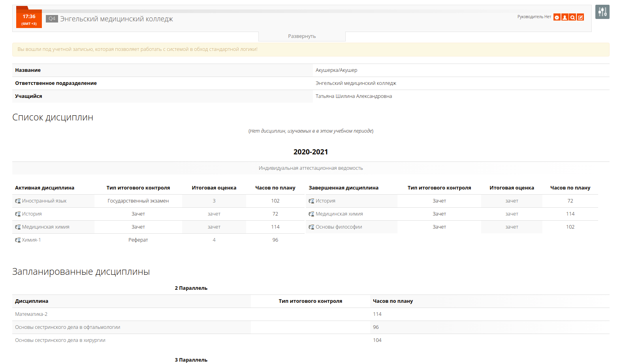Click icon beside Основы философии
Image resolution: width=623 pixels, height=364 pixels.
[x=311, y=227]
